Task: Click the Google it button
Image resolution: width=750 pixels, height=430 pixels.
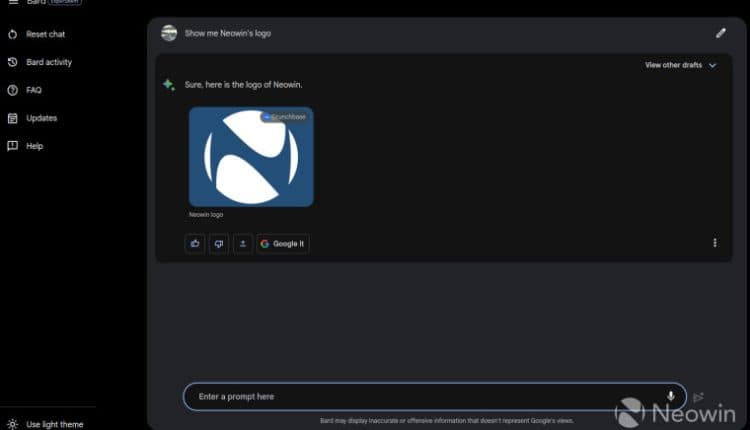Action: tap(283, 243)
